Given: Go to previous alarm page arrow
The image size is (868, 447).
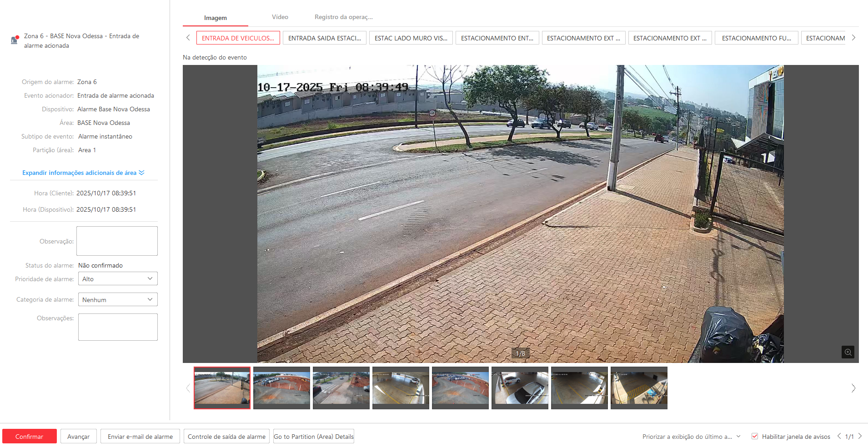Looking at the screenshot, I should click(839, 436).
